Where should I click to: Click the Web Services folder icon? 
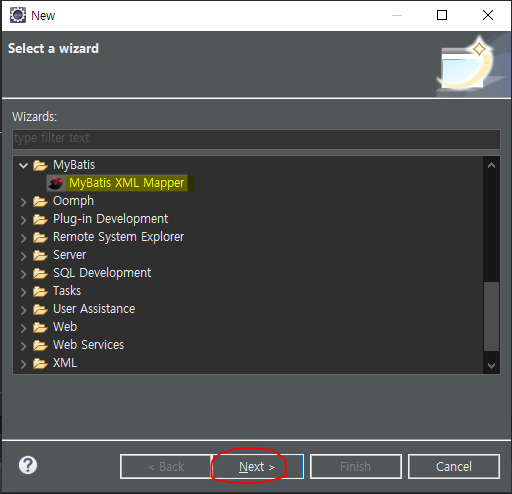pyautogui.click(x=40, y=345)
